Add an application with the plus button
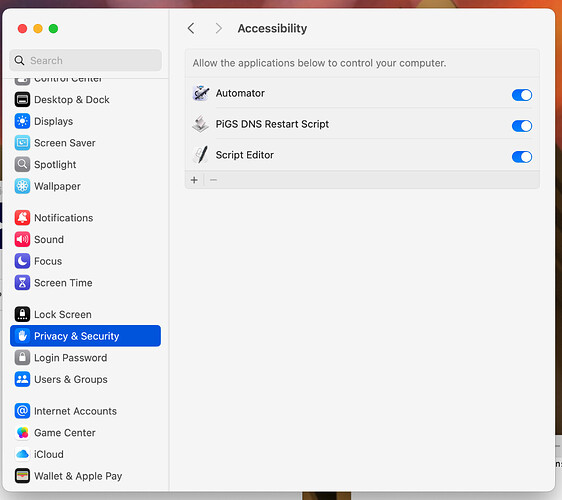 pos(194,180)
